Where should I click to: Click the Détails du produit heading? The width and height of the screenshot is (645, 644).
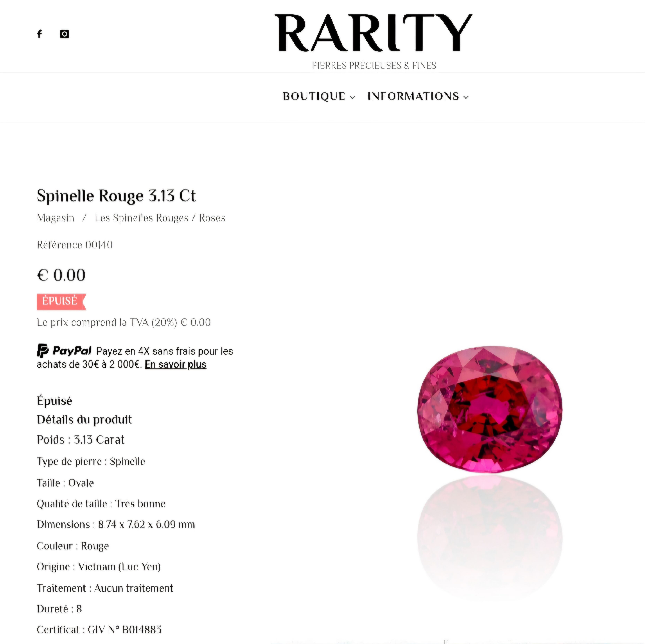[x=84, y=419]
